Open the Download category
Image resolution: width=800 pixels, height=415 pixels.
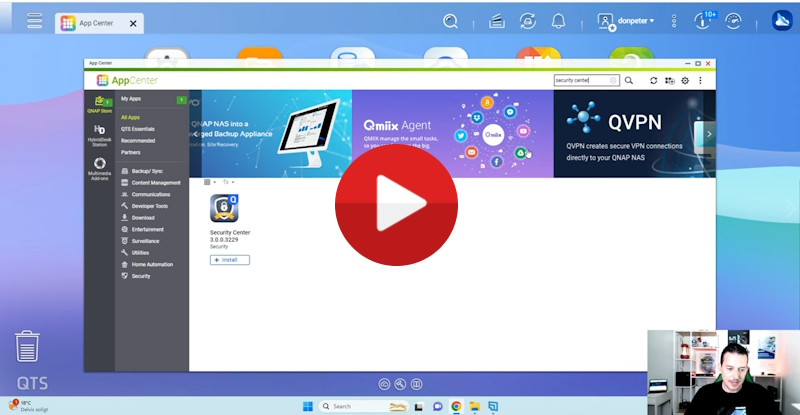point(138,218)
